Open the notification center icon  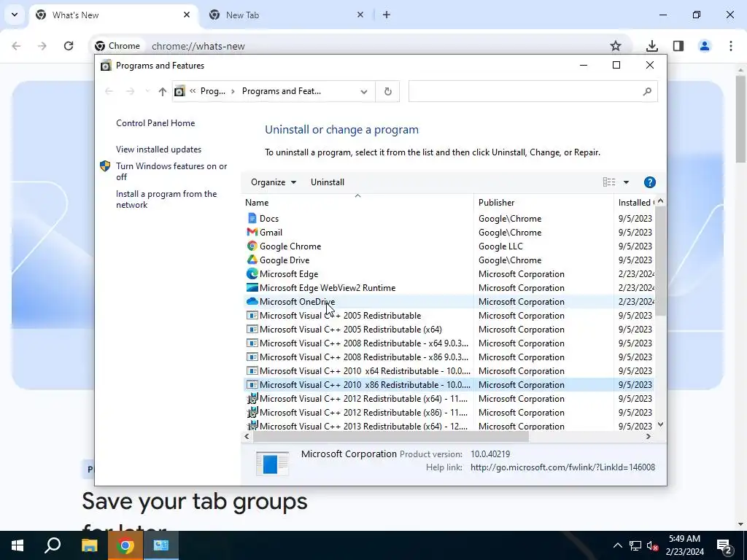tap(724, 545)
